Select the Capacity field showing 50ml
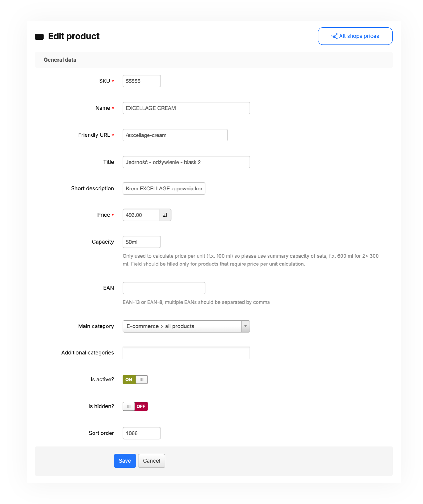Viewport: 423px width, 504px height. [141, 242]
